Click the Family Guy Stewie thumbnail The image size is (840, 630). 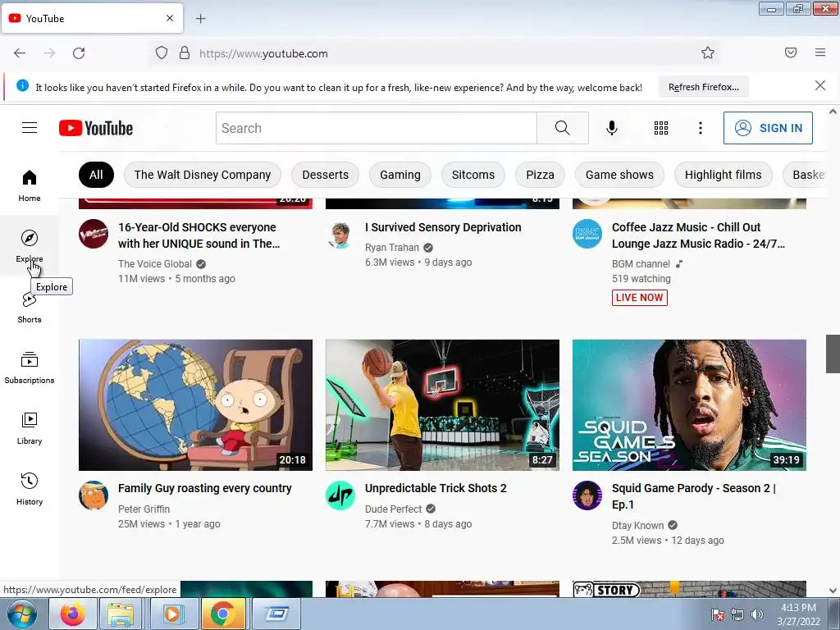pyautogui.click(x=195, y=405)
